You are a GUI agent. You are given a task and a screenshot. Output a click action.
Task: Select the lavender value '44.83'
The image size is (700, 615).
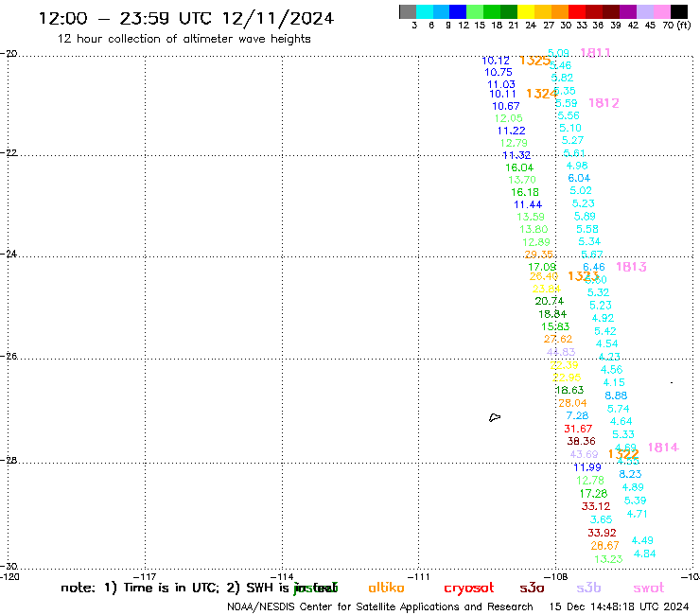click(561, 352)
